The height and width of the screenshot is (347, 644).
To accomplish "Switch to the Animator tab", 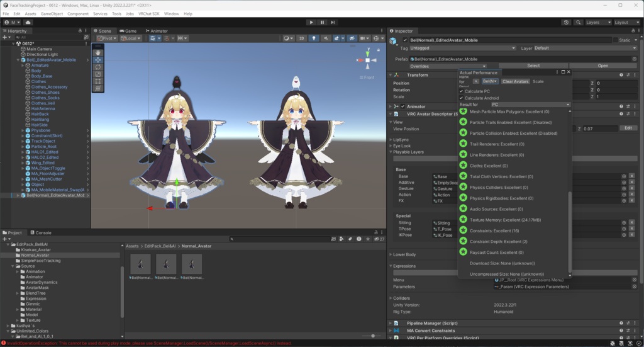I will pos(157,31).
